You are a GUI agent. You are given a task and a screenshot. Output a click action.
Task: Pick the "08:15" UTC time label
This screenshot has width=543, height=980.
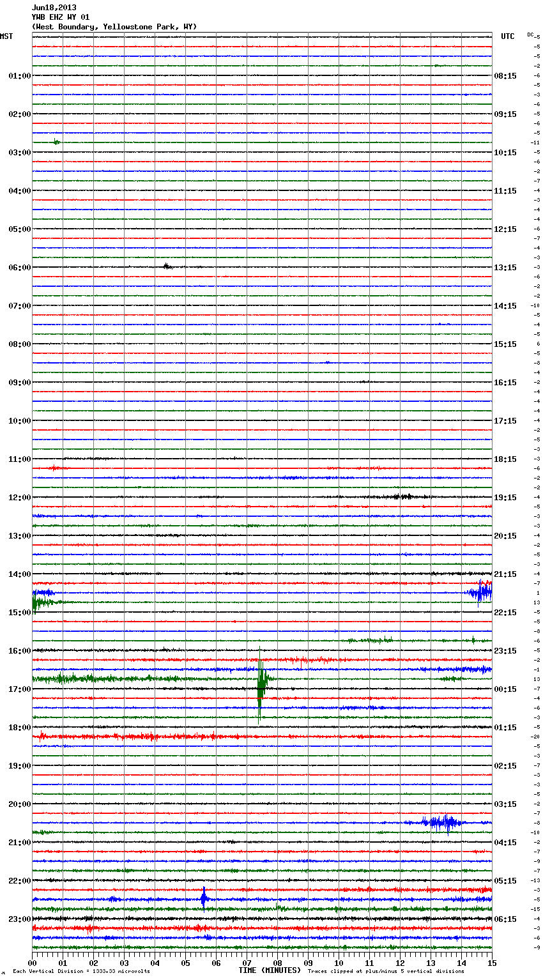(x=505, y=76)
